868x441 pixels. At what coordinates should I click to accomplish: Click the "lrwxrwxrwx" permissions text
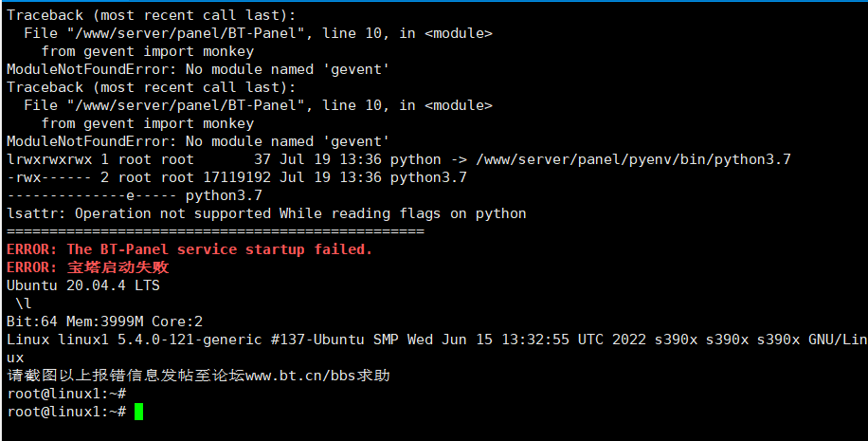click(49, 159)
